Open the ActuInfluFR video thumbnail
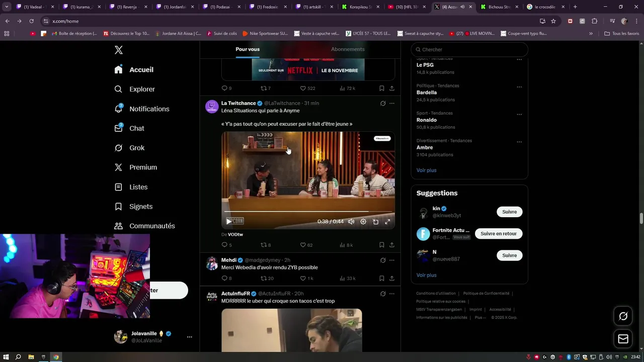 point(292,330)
